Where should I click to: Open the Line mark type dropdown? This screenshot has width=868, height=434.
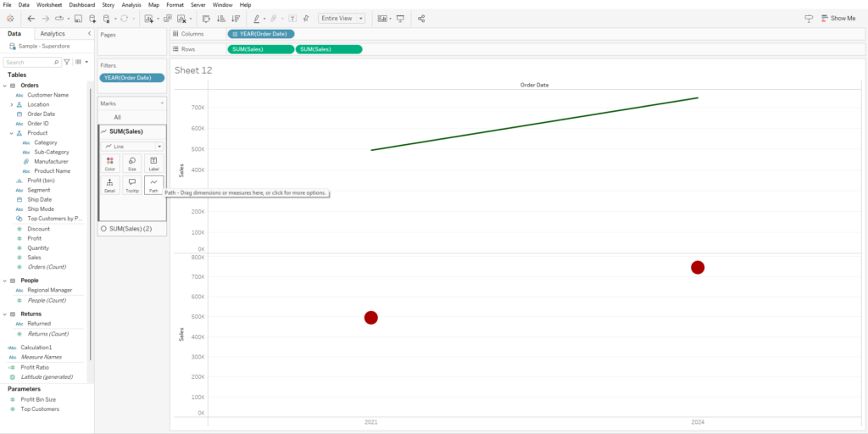coord(131,147)
